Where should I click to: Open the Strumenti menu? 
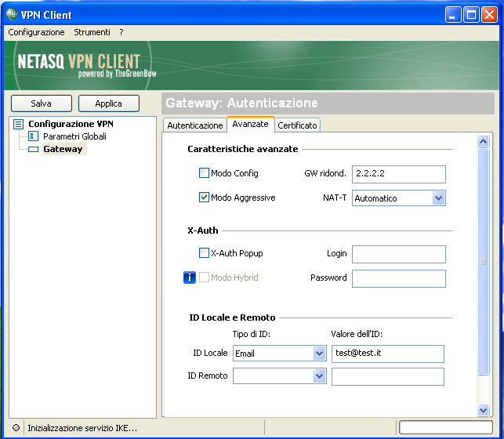[92, 32]
